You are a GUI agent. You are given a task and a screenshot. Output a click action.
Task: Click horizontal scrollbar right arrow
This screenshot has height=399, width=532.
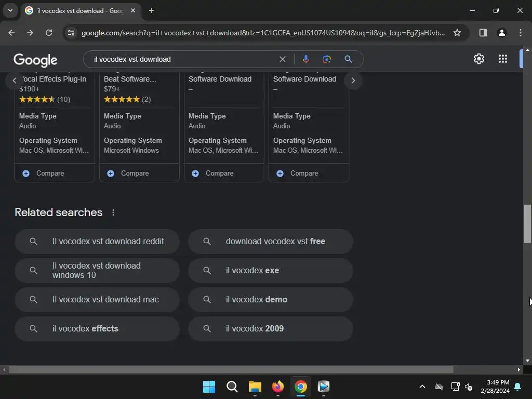pyautogui.click(x=519, y=370)
